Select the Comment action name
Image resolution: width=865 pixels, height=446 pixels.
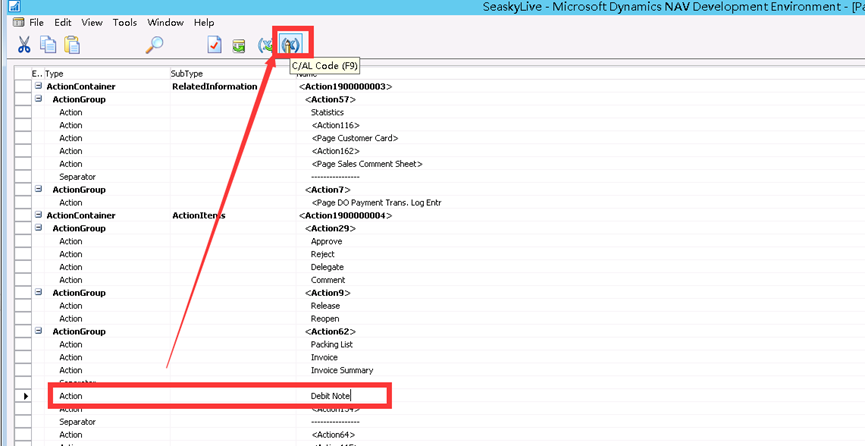click(328, 280)
